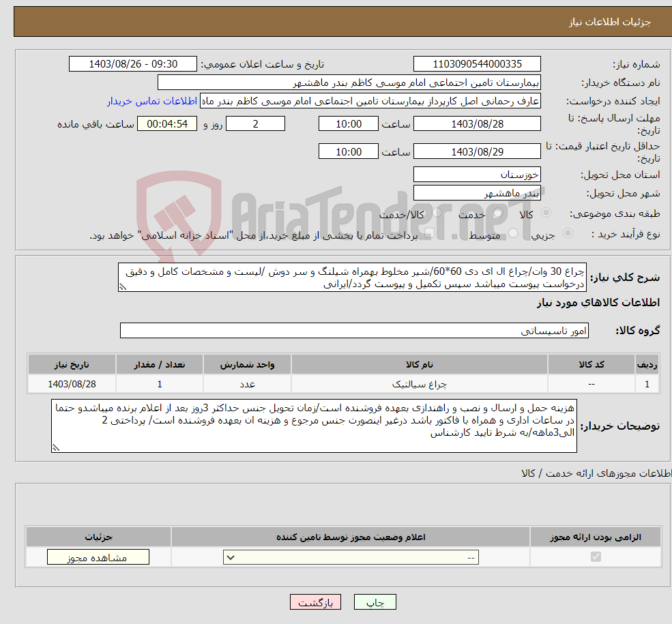
Task: Click the چاپ print button
Action: click(375, 602)
